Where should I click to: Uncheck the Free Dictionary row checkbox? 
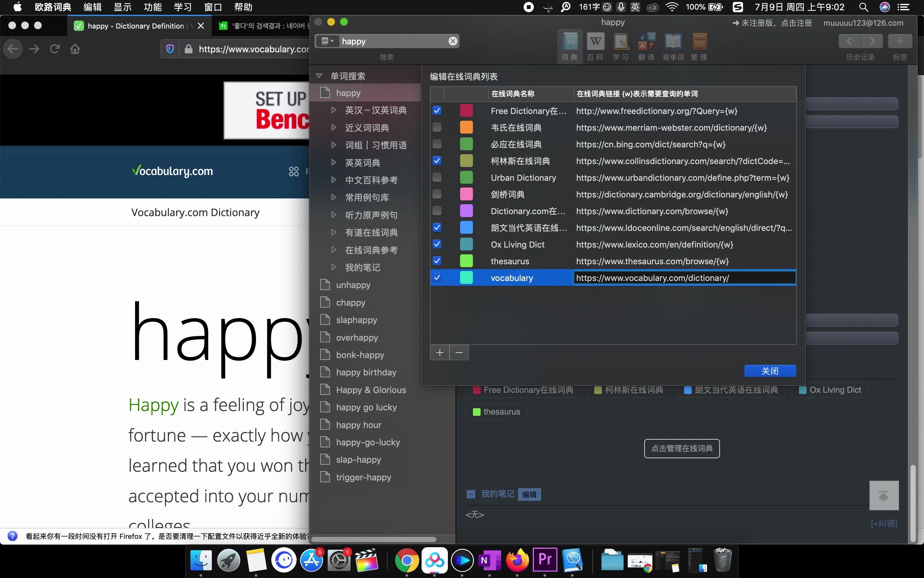click(437, 111)
